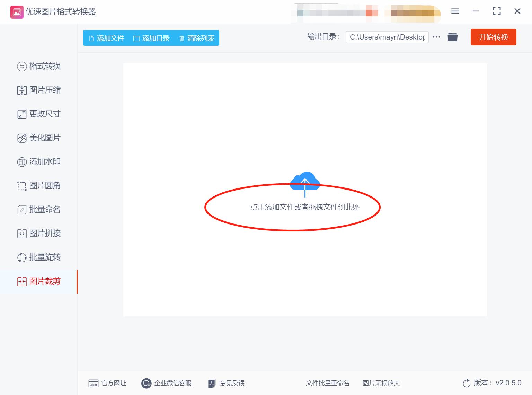The width and height of the screenshot is (532, 395).
Task: Open the hamburger menu at top right
Action: [455, 11]
